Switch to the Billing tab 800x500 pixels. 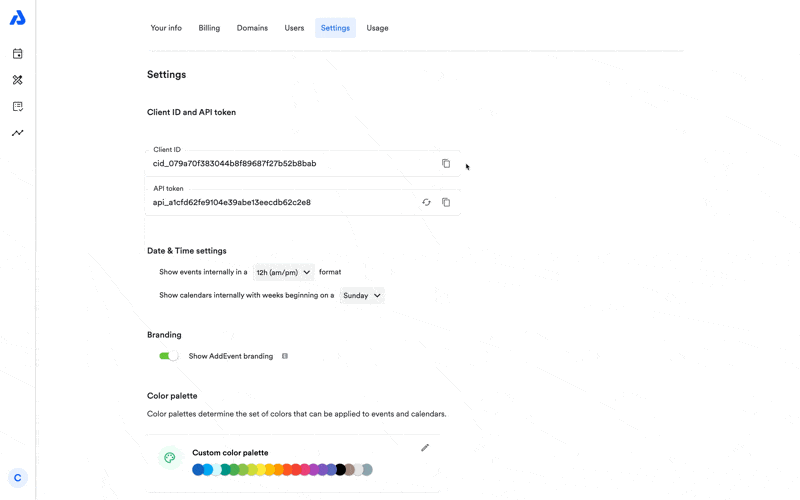209,28
